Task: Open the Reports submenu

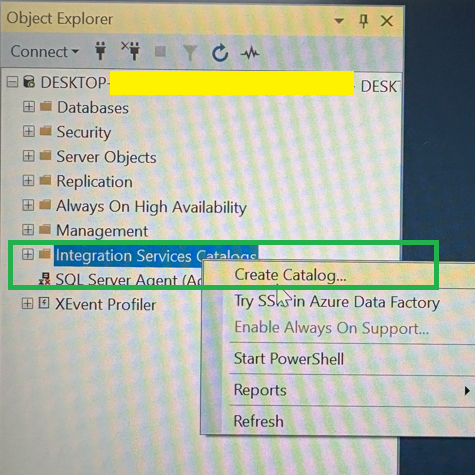Action: [338, 390]
